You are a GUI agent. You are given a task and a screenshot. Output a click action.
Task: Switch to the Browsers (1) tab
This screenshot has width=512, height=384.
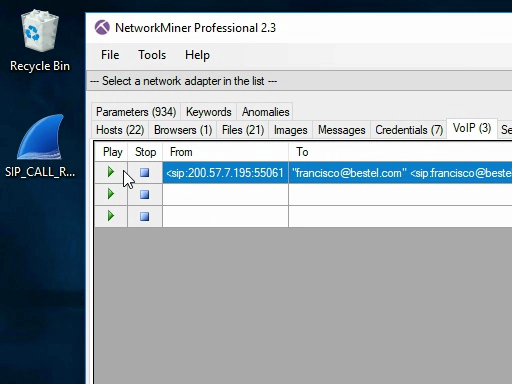pyautogui.click(x=183, y=130)
